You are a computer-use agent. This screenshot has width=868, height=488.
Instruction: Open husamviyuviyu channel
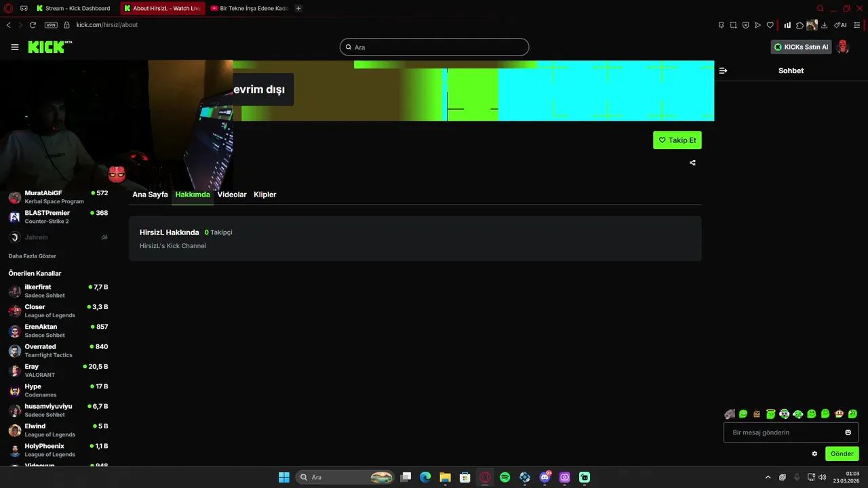pos(58,410)
